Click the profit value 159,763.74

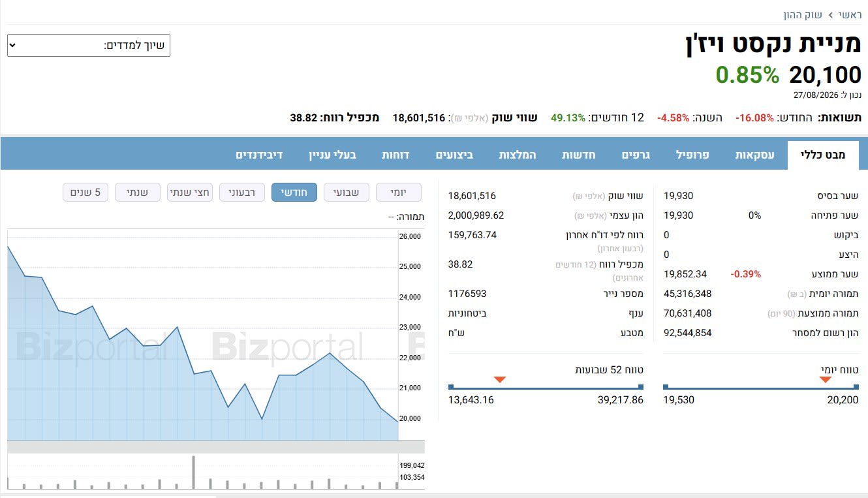click(473, 235)
